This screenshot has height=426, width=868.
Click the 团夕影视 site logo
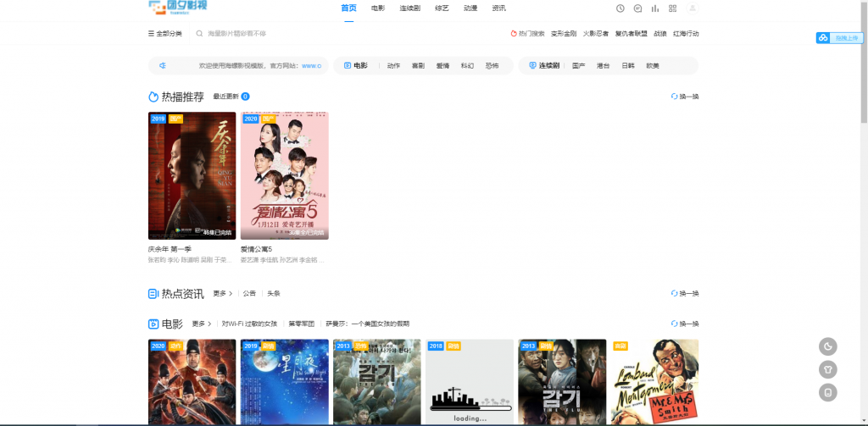coord(177,7)
